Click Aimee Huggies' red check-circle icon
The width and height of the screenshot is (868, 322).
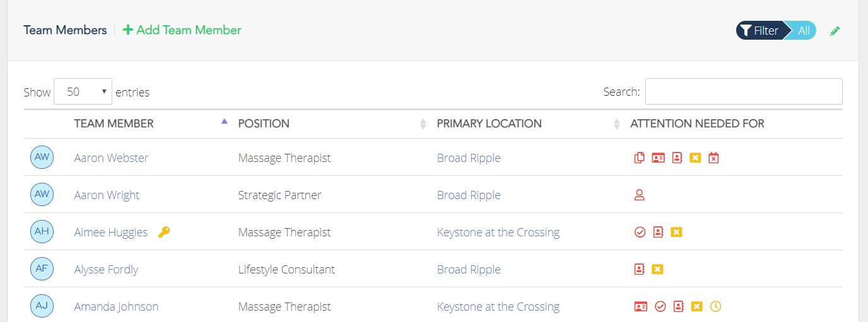pos(640,232)
